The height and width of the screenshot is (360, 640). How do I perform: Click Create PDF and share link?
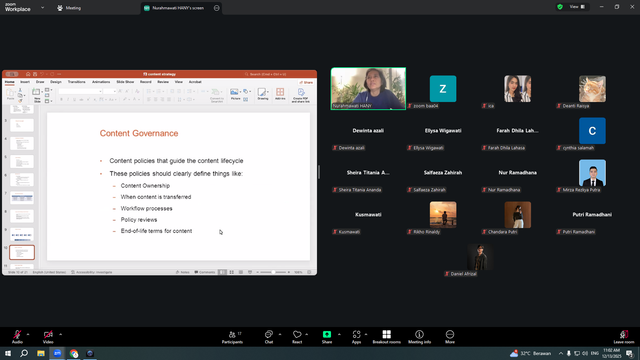[301, 96]
